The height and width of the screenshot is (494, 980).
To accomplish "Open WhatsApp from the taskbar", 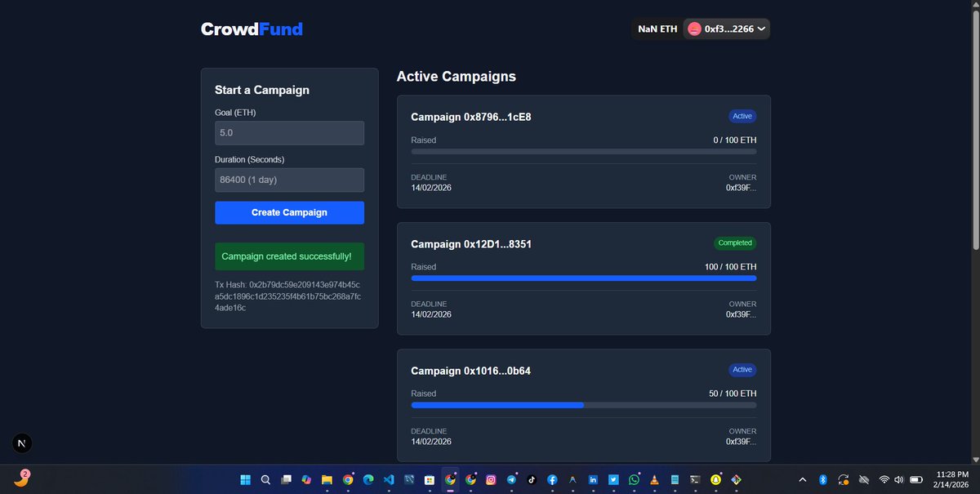I will click(635, 480).
